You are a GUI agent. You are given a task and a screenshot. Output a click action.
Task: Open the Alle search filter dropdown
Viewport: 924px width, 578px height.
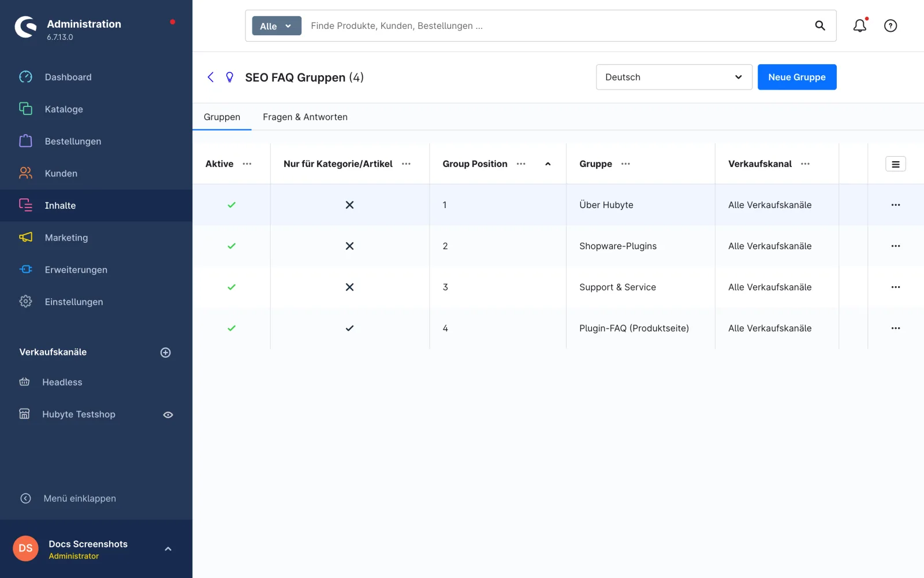click(x=277, y=26)
